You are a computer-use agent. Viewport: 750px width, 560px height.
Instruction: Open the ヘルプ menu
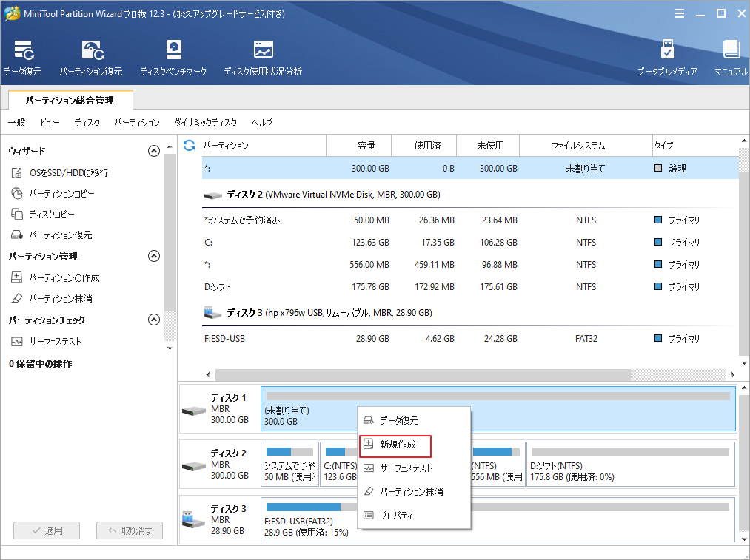click(x=262, y=123)
